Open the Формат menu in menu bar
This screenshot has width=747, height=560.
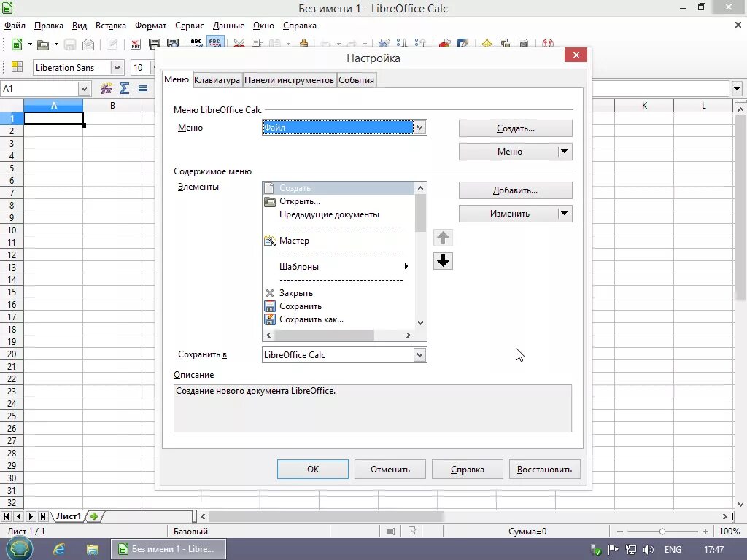(x=150, y=26)
